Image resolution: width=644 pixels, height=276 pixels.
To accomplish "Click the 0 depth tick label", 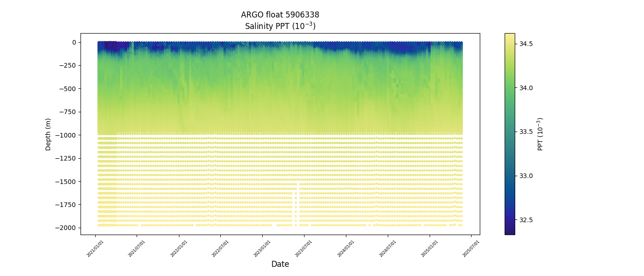I will click(74, 42).
